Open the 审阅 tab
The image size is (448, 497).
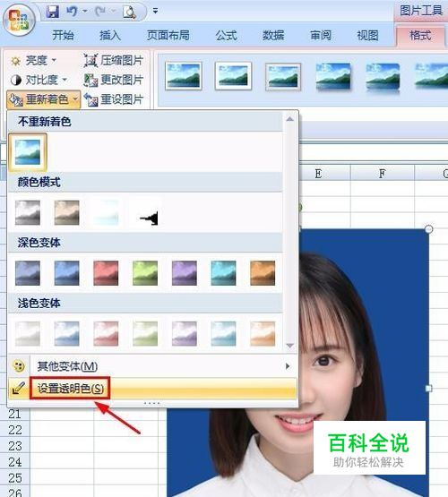tap(321, 35)
